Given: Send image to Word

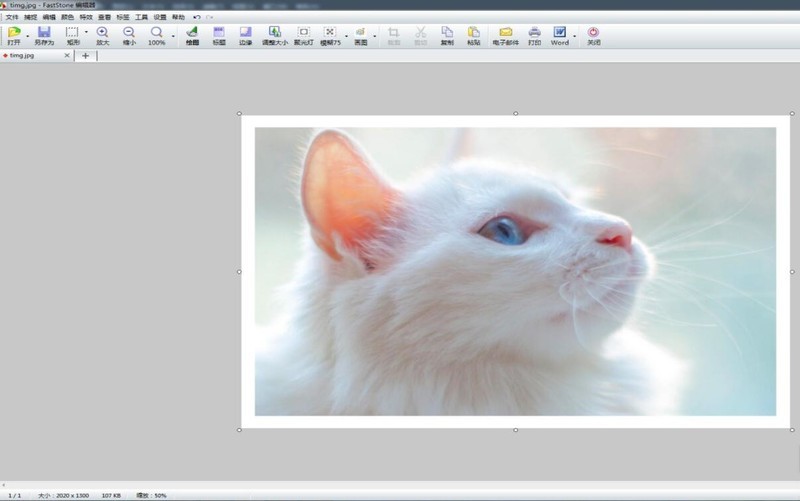Looking at the screenshot, I should click(559, 33).
